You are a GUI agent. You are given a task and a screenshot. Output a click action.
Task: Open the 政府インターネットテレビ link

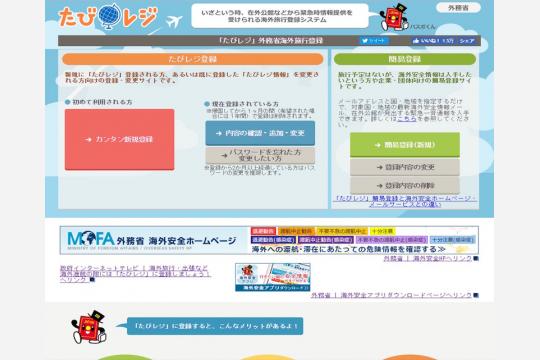coord(135,274)
